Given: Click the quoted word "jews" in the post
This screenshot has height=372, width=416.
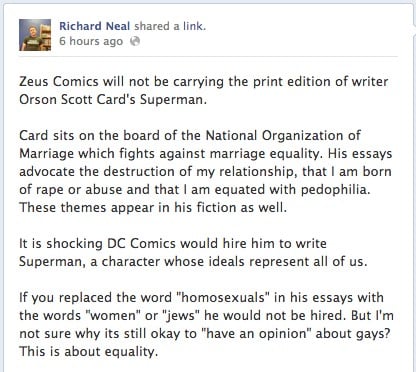Looking at the screenshot, I should coord(178,315).
